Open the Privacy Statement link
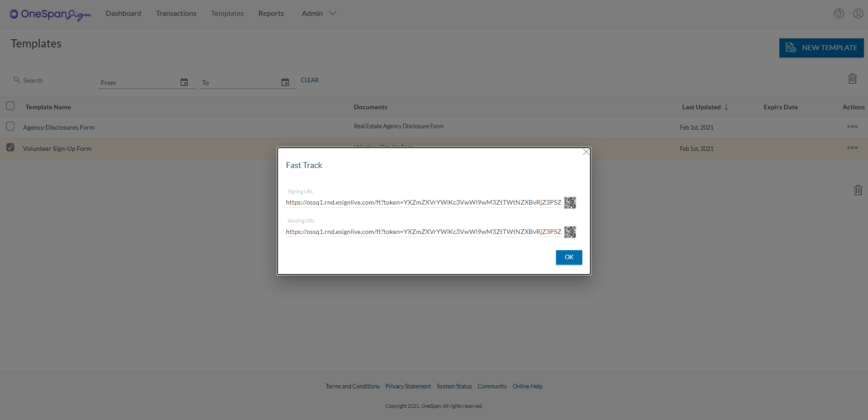The image size is (868, 420). coord(408,386)
